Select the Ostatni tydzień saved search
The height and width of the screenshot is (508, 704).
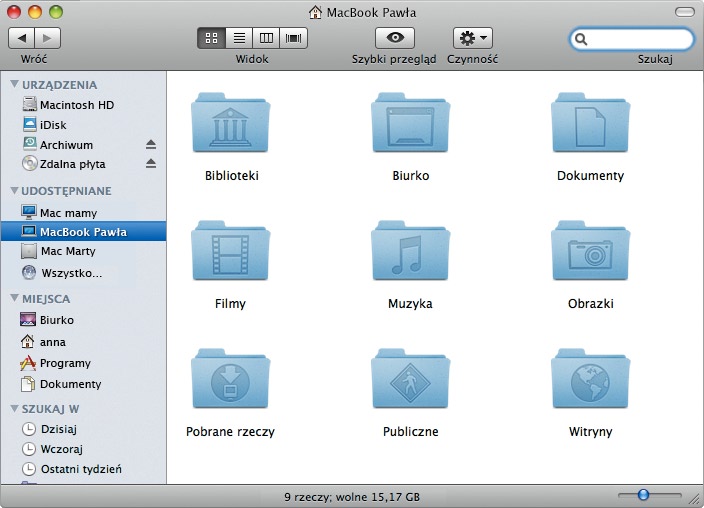[x=84, y=469]
